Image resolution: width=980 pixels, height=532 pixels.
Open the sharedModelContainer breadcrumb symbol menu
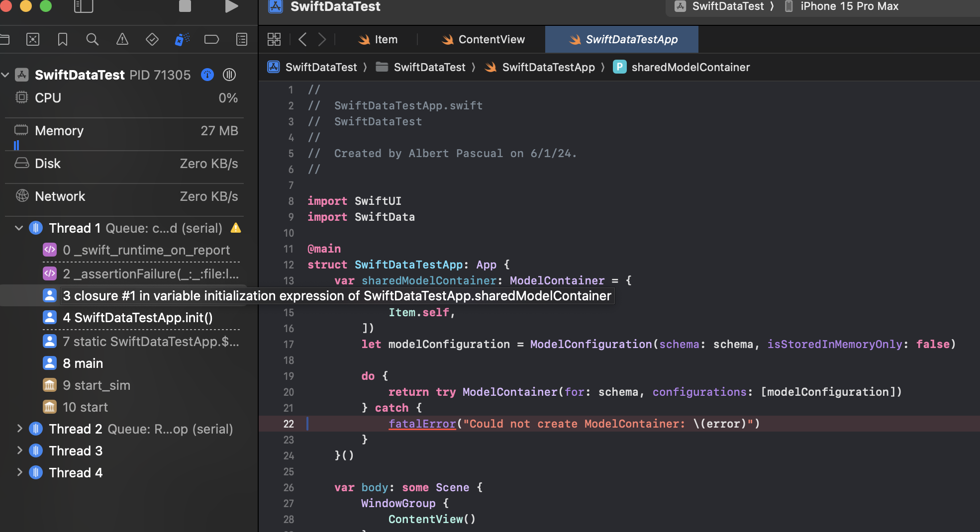coord(682,67)
